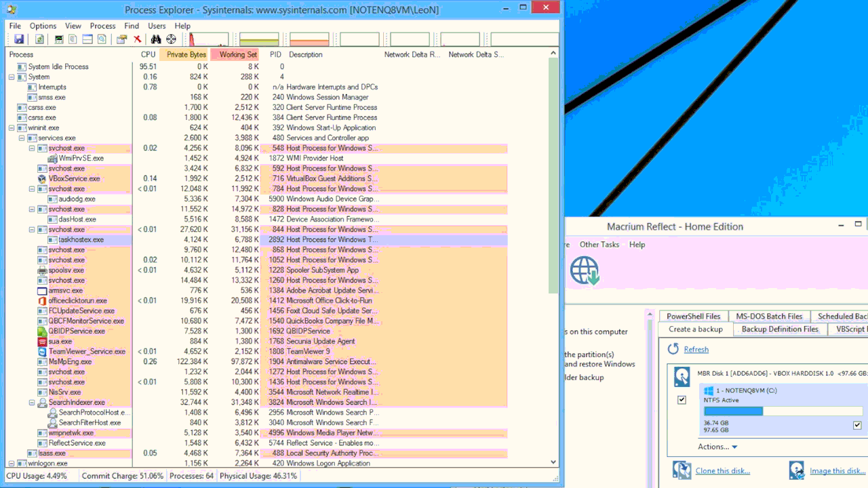Sort by the Private Bytes column header
The image size is (868, 488).
click(184, 55)
